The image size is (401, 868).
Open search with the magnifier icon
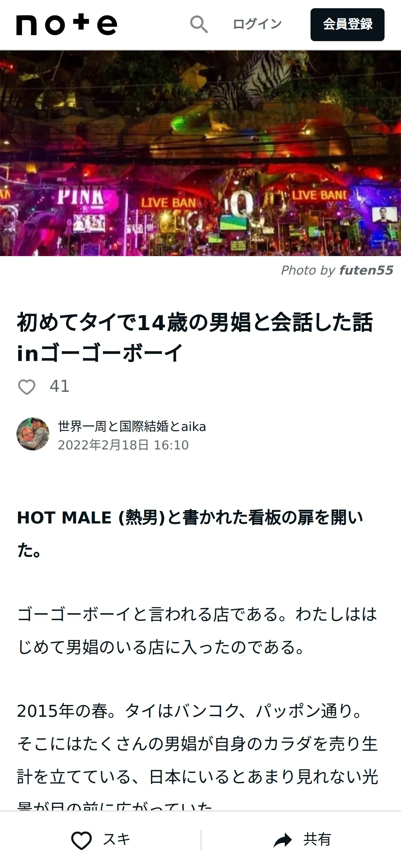pos(199,24)
